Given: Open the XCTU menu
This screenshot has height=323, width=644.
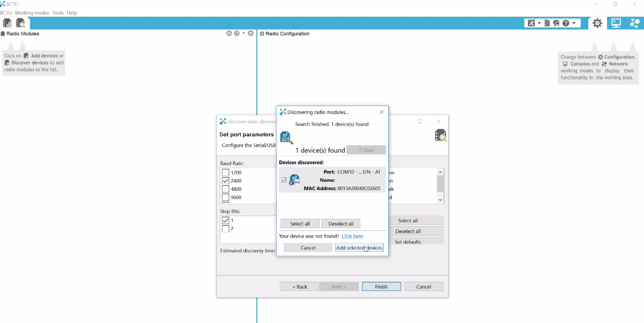Looking at the screenshot, I should click(6, 13).
